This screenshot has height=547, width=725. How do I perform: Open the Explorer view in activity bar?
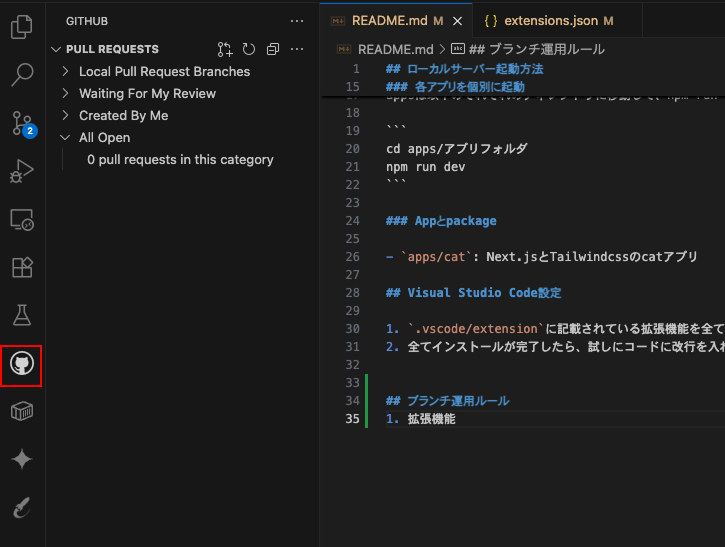[22, 27]
